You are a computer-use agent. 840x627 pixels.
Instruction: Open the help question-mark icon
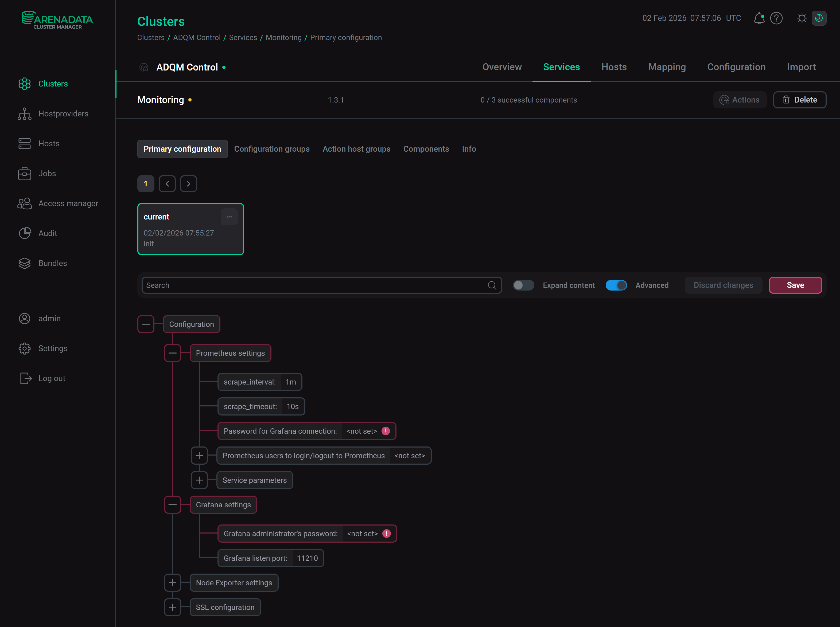(x=777, y=18)
